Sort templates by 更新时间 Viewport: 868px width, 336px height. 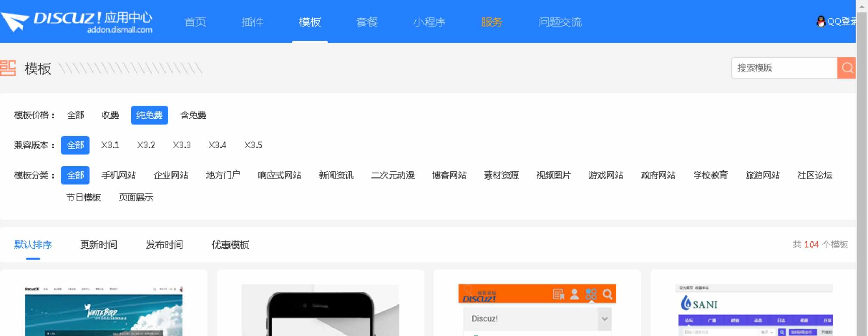point(99,245)
